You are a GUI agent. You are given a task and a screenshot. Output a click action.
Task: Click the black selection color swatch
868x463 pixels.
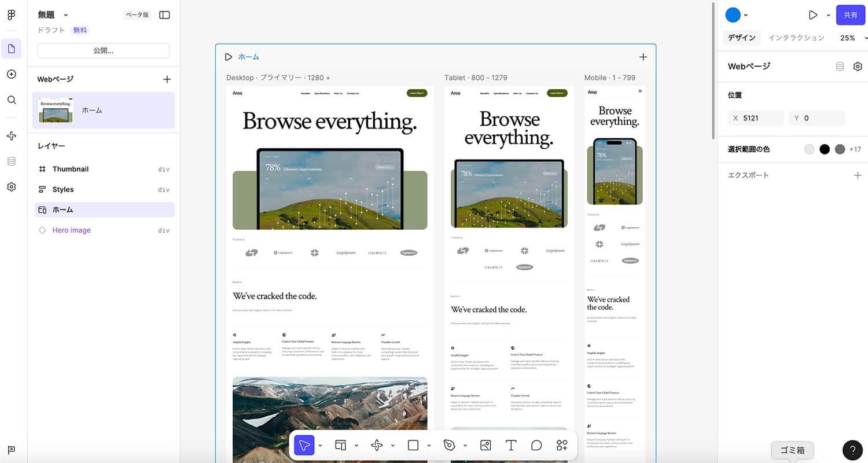[x=825, y=149]
